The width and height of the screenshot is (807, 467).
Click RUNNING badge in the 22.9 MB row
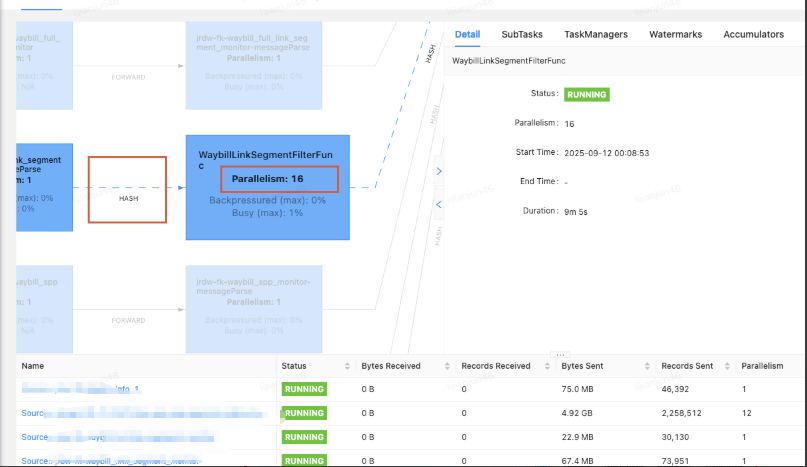pos(304,437)
